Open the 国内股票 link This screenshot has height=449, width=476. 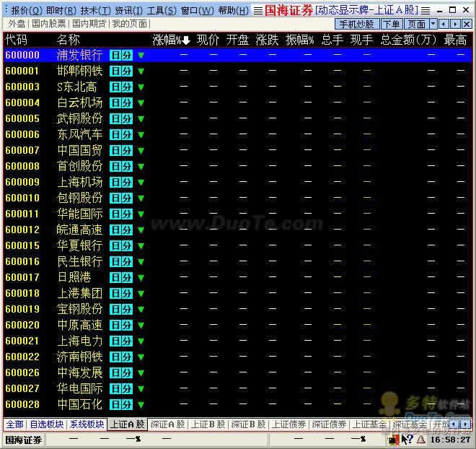48,23
